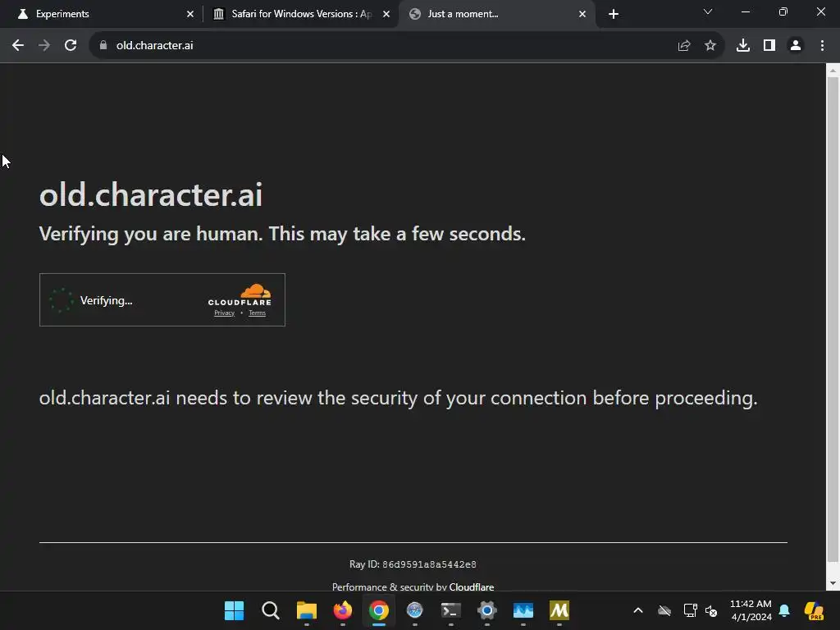Open taskbar Search

point(271,610)
